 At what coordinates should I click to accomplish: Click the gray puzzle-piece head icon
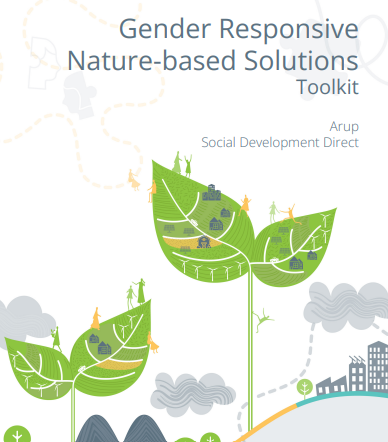pos(79,95)
